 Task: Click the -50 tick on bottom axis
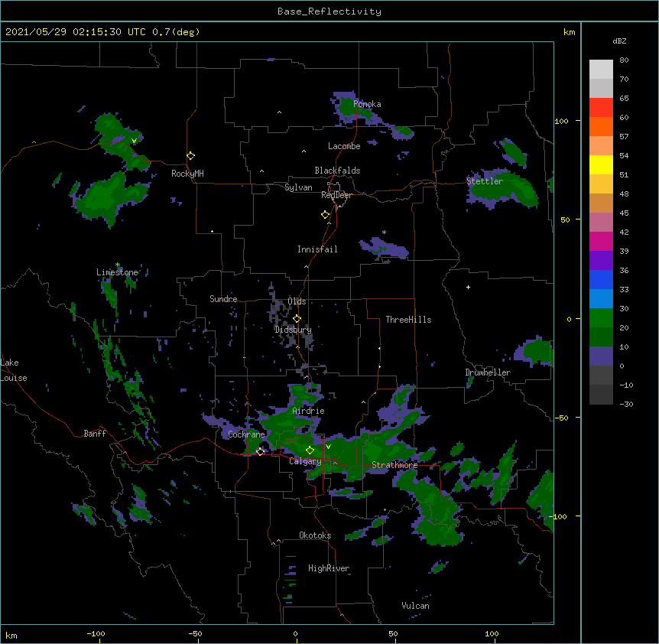click(195, 633)
